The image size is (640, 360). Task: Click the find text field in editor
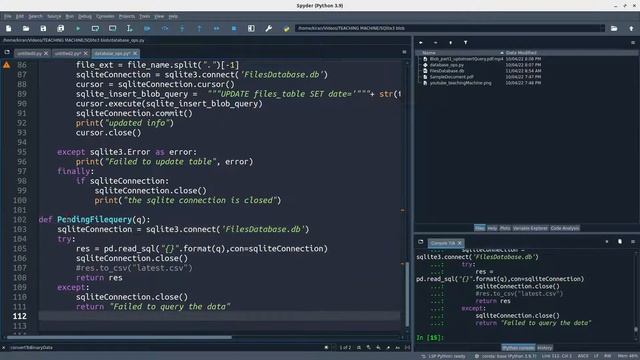tap(165, 348)
